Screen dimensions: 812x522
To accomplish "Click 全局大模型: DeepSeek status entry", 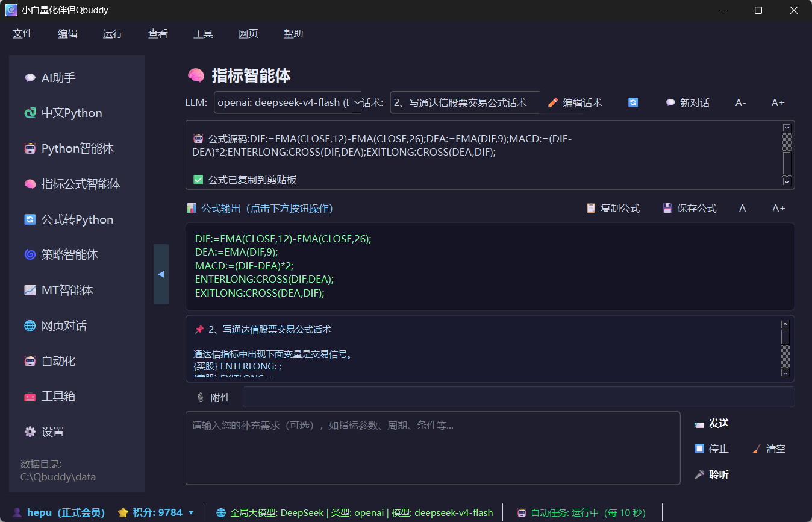I will [x=354, y=513].
